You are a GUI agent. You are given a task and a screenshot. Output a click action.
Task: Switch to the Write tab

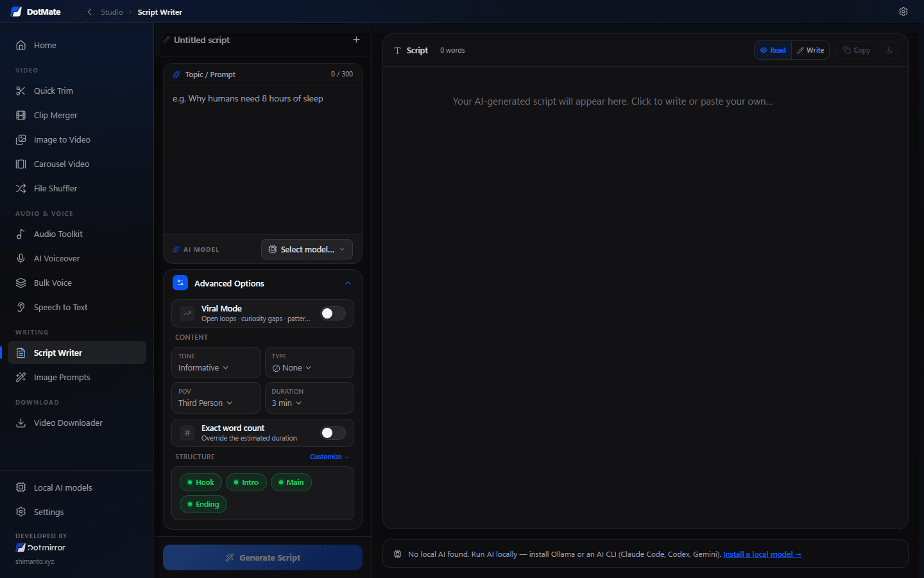(x=810, y=50)
